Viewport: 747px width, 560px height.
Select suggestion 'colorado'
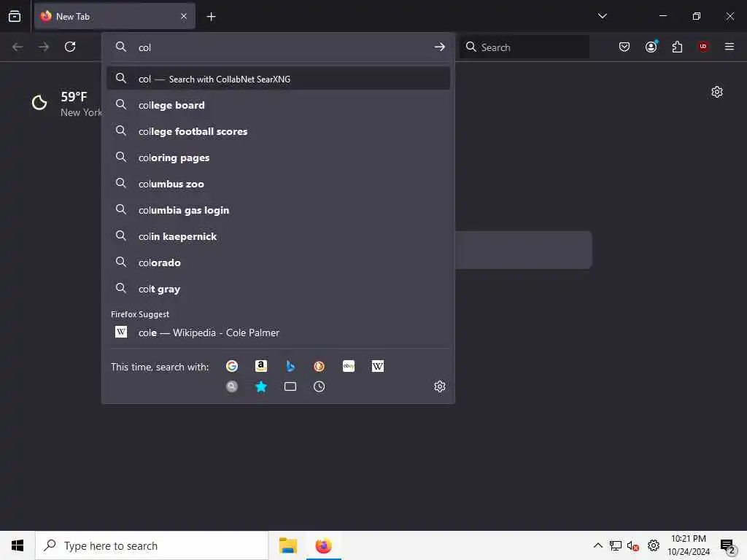[x=278, y=262]
